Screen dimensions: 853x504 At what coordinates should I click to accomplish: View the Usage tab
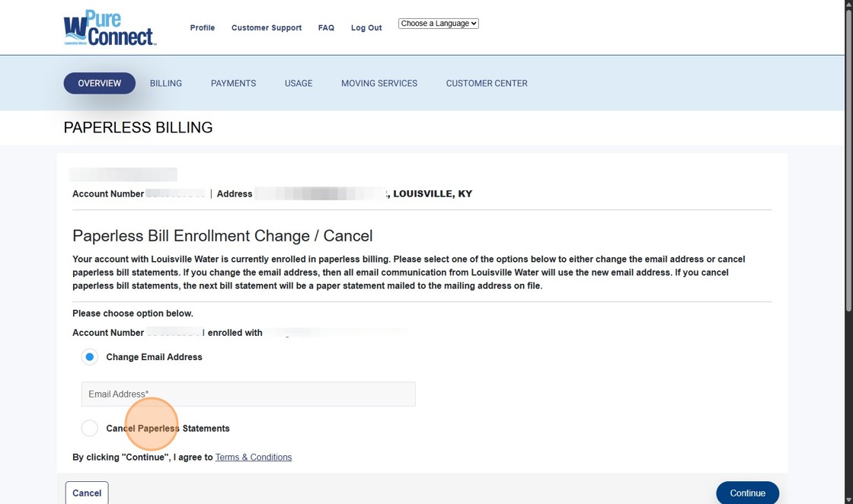tap(299, 84)
